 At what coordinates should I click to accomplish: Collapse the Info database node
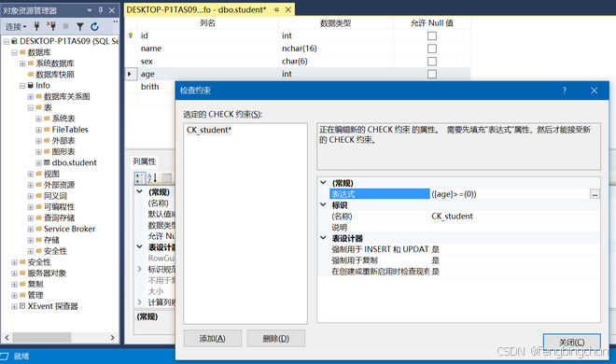pos(22,85)
